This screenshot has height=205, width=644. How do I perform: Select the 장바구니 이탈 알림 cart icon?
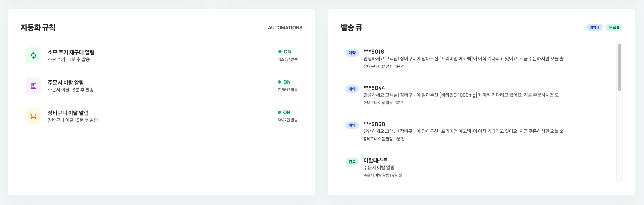(x=33, y=116)
